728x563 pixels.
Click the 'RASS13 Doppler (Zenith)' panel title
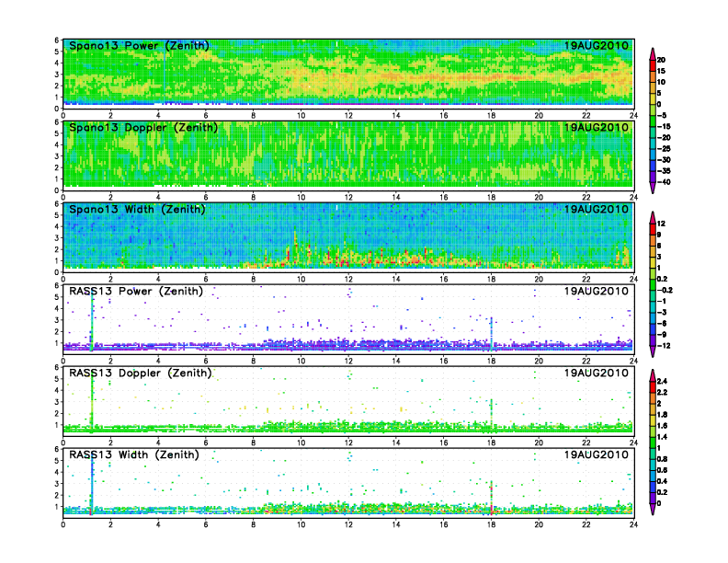[141, 373]
